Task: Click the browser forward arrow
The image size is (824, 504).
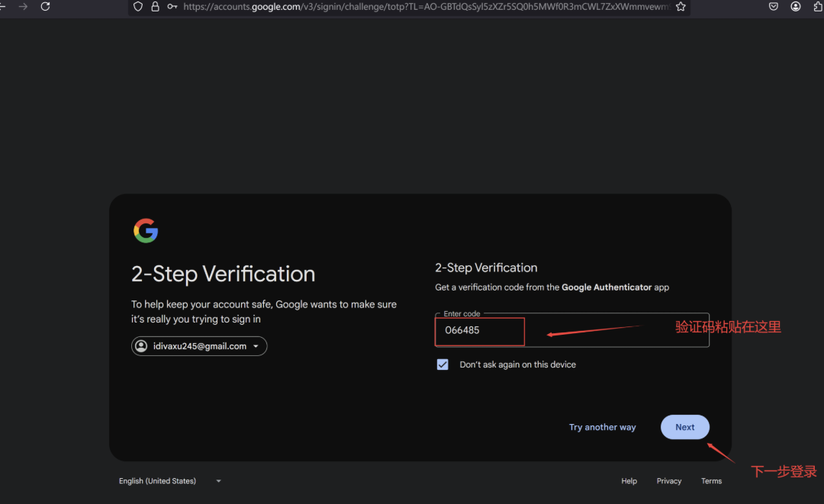Action: [x=23, y=6]
